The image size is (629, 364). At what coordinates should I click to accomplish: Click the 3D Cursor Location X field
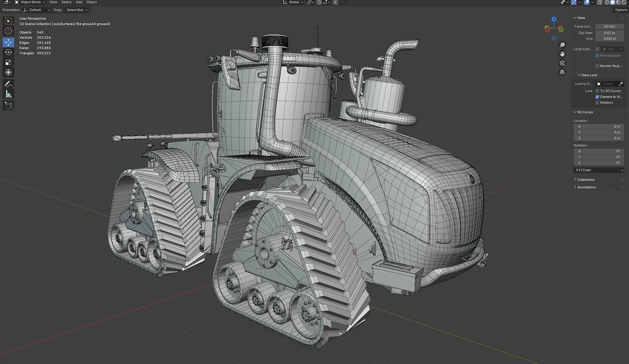599,127
